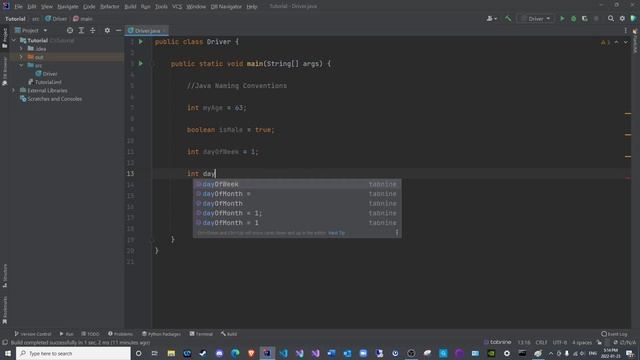Expand the .idea folder
The width and height of the screenshot is (640, 360).
point(21,49)
